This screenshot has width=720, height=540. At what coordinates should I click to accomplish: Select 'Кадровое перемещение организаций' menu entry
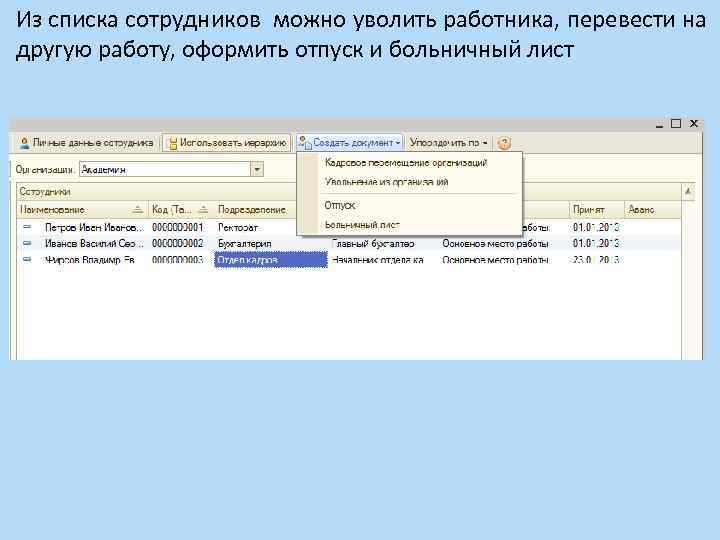coord(405,163)
